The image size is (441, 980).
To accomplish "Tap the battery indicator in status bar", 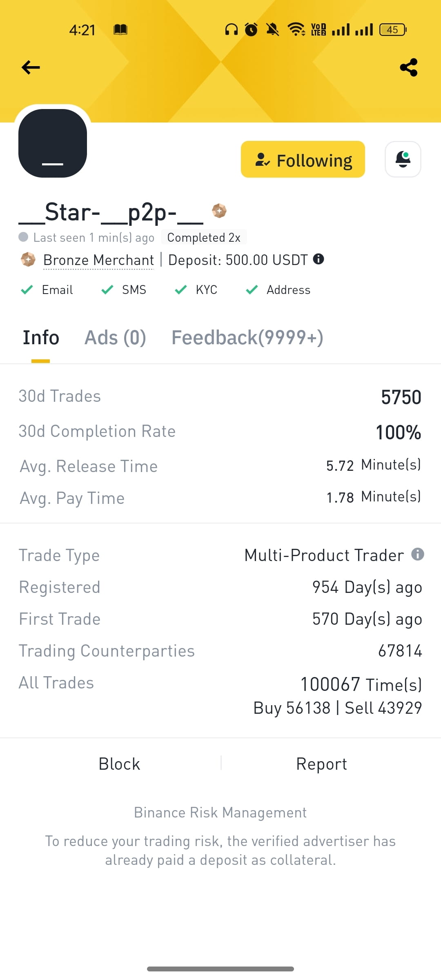I will coord(393,30).
